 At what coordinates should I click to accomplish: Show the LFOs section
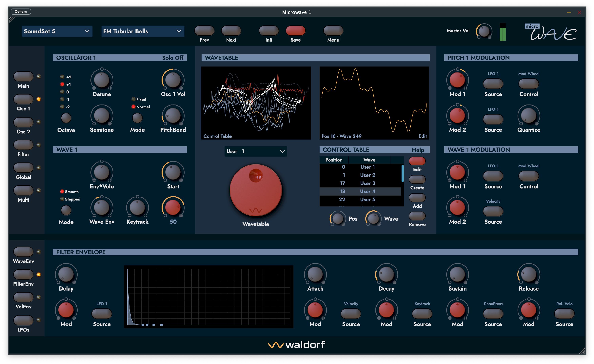23,320
